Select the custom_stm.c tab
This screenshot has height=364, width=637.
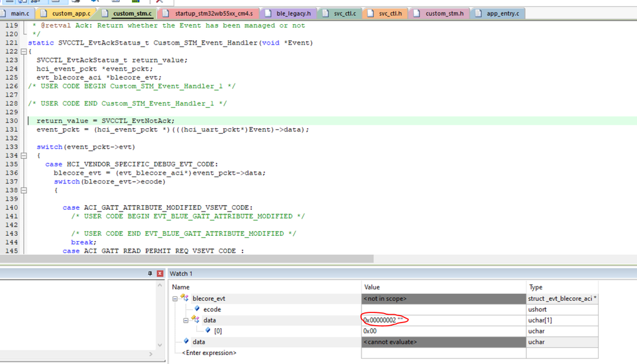tap(128, 13)
